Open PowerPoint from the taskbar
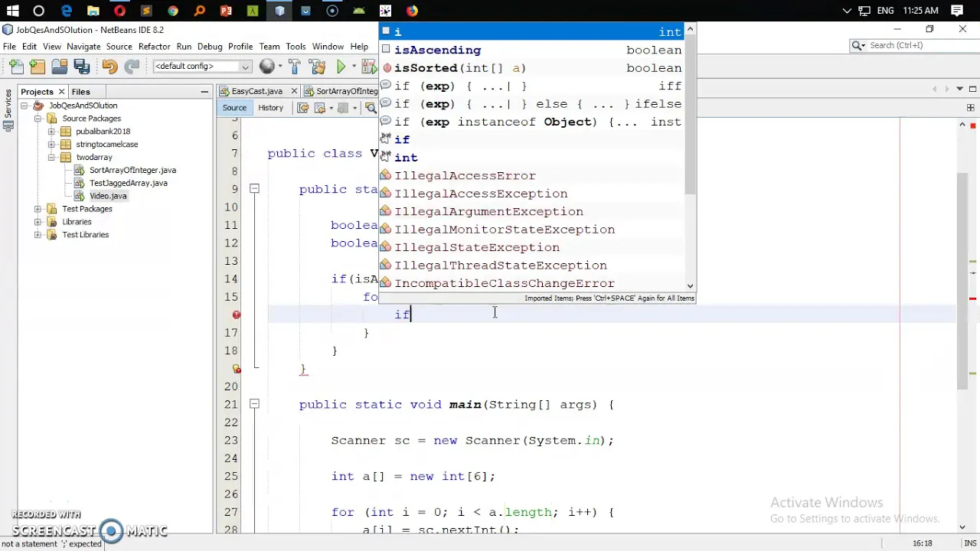 (226, 11)
